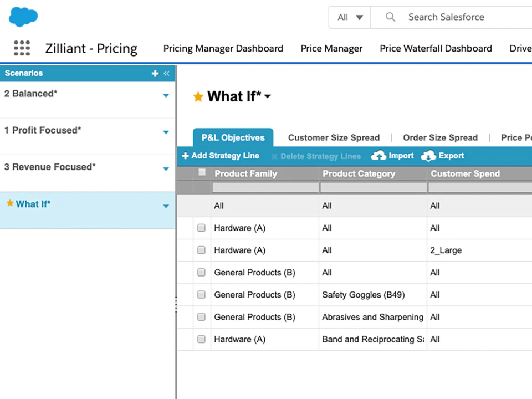Select the 3 Revenue Focused* scenario
This screenshot has height=399, width=532.
[x=50, y=167]
